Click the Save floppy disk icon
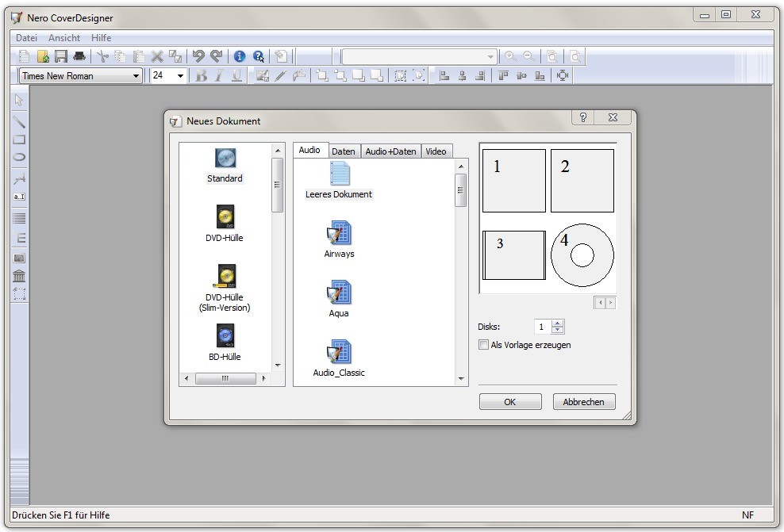The height and width of the screenshot is (532, 784). coord(61,56)
